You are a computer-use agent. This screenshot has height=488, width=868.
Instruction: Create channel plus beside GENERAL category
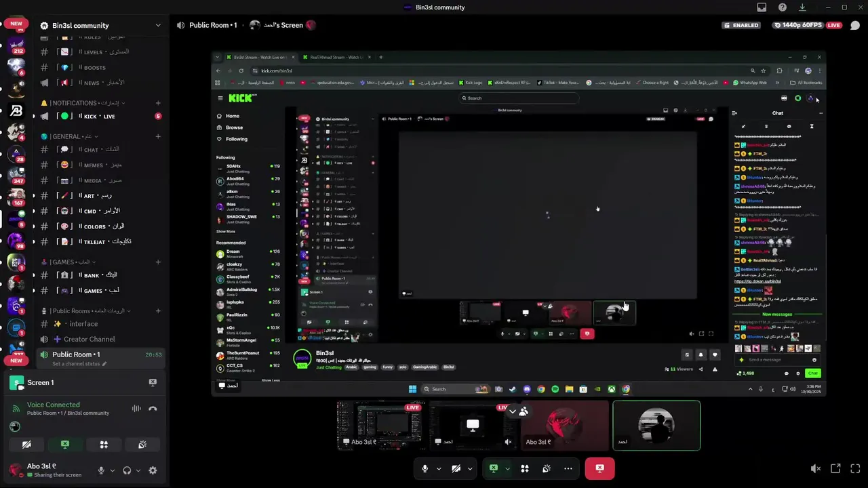pos(158,136)
